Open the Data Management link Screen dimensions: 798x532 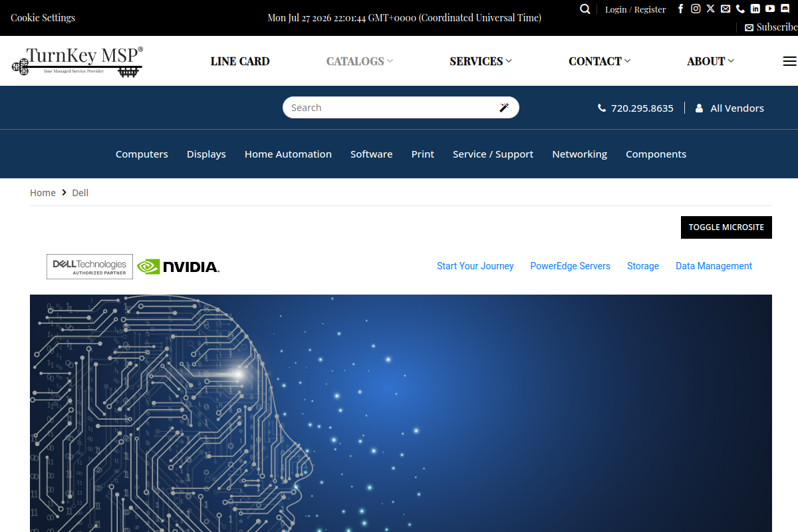tap(714, 266)
